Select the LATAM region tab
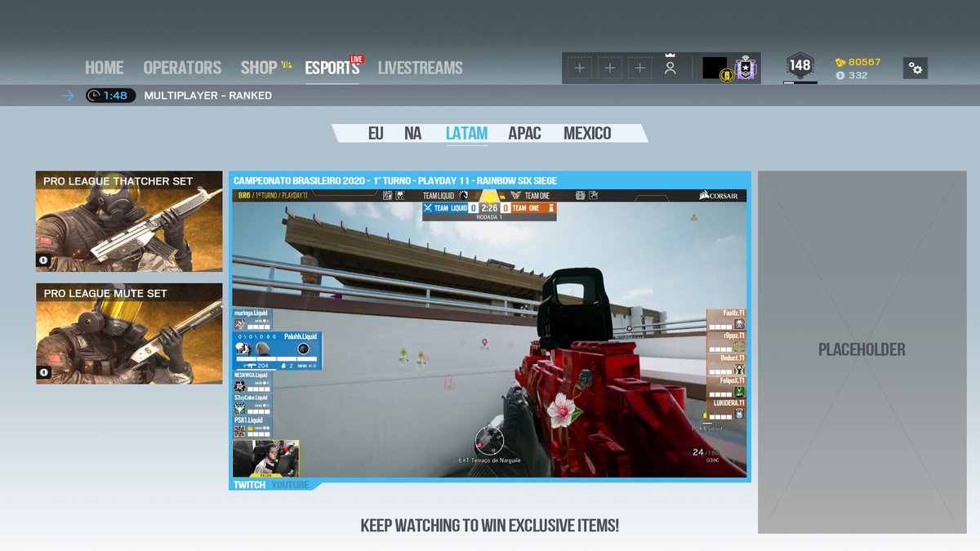This screenshot has width=980, height=551. [x=467, y=133]
